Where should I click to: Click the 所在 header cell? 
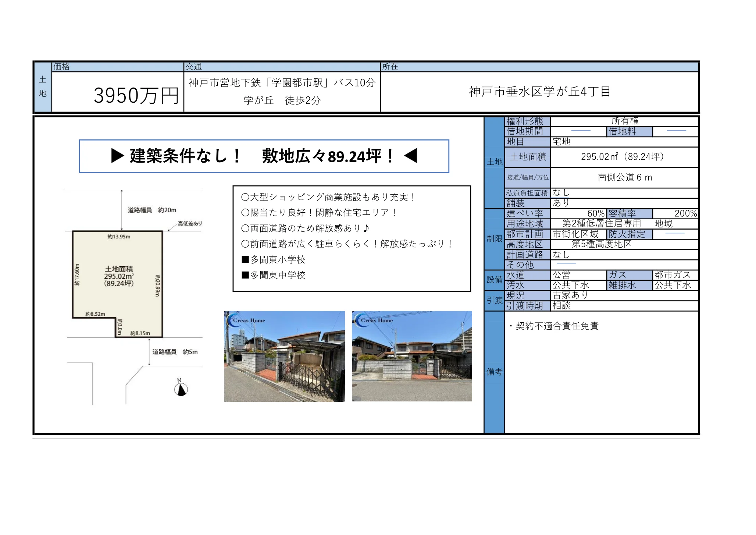tap(539, 67)
